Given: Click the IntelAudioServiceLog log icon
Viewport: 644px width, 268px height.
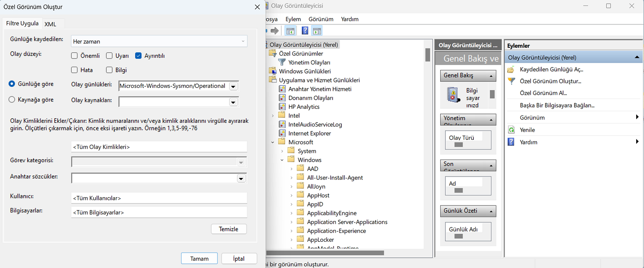Looking at the screenshot, I should pyautogui.click(x=282, y=124).
